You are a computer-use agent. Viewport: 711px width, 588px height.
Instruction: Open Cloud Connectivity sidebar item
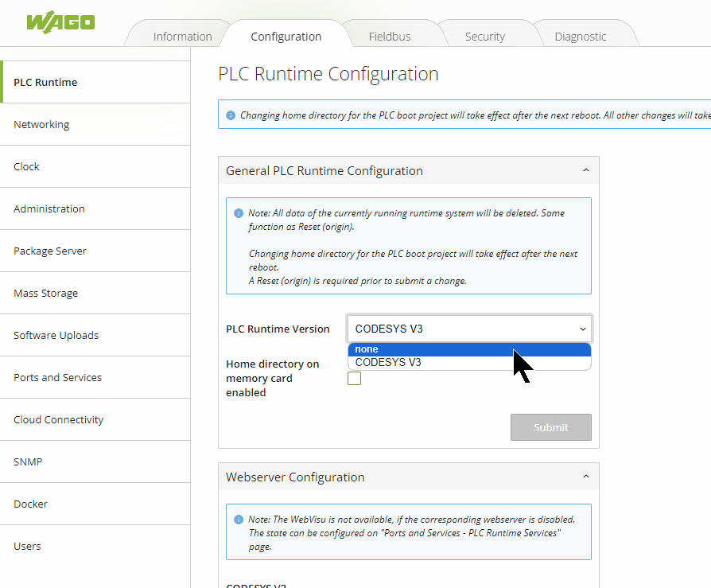pyautogui.click(x=95, y=419)
